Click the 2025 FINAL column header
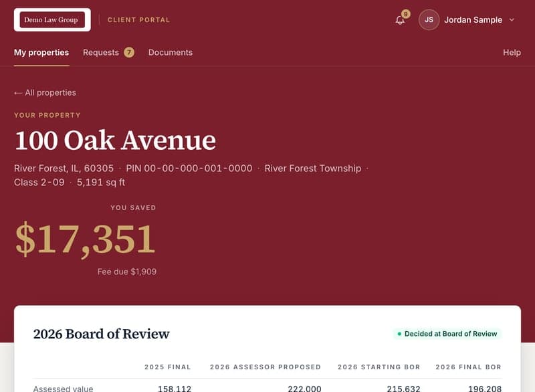 [x=168, y=367]
